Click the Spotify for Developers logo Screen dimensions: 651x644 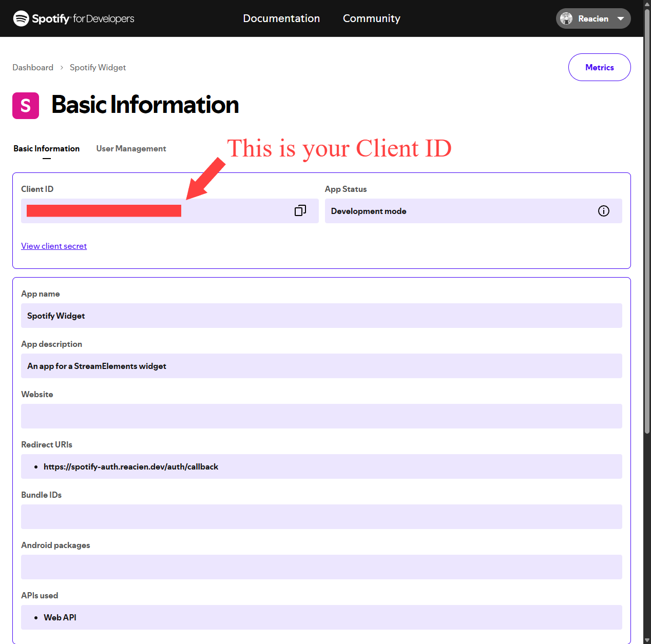pos(73,18)
